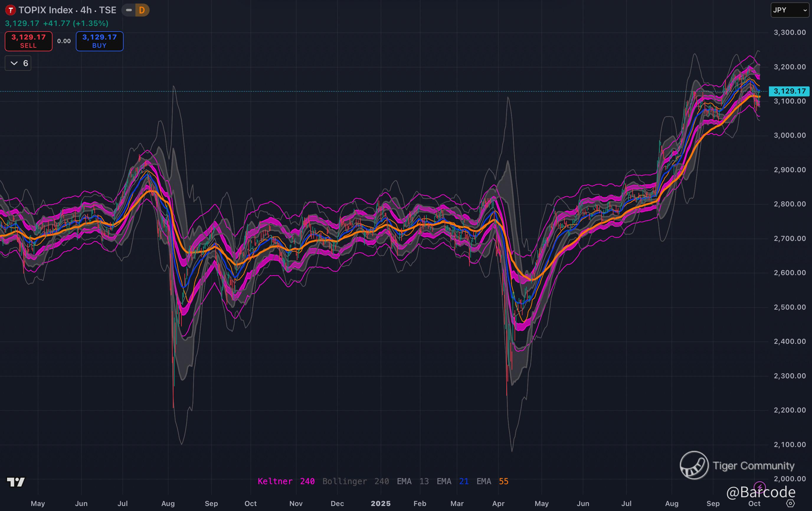This screenshot has width=812, height=511.
Task: Toggle the Keltner 240 indicator label
Action: 286,481
